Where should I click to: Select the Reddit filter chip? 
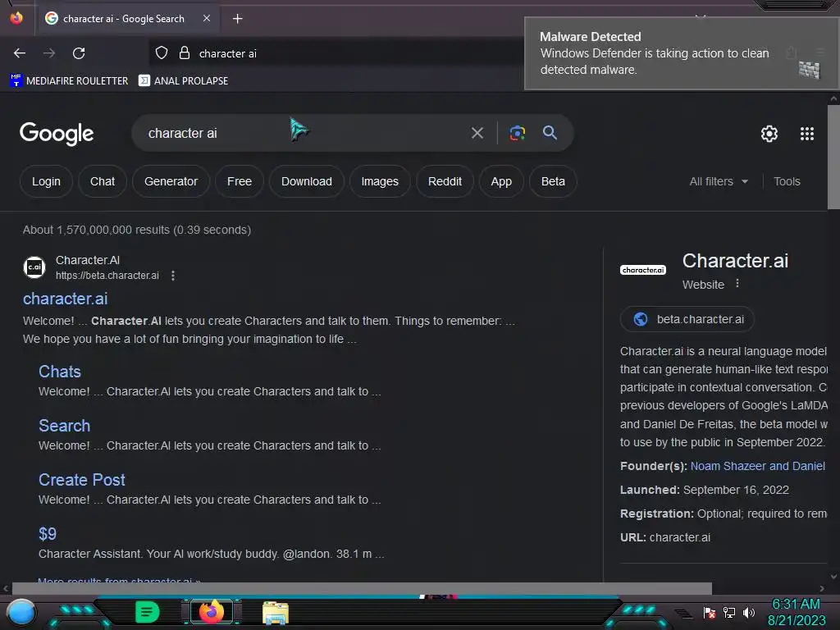click(x=445, y=181)
